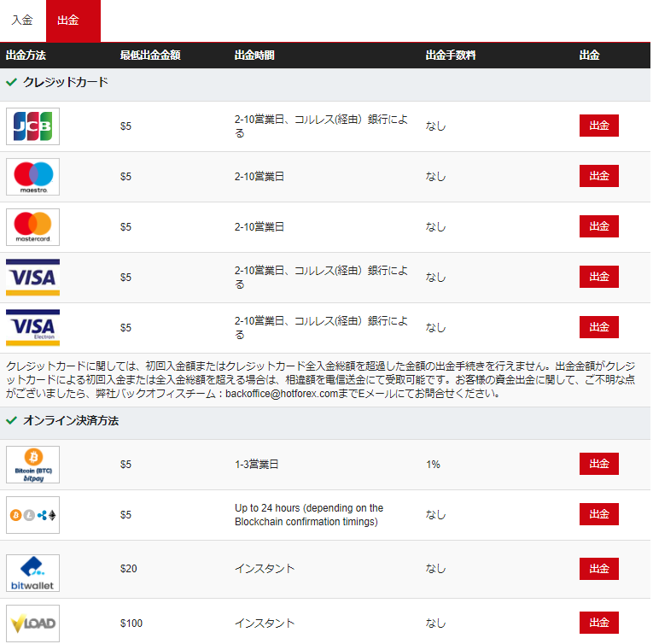Click 2-10営業日 text in Maestro row

[x=259, y=177]
